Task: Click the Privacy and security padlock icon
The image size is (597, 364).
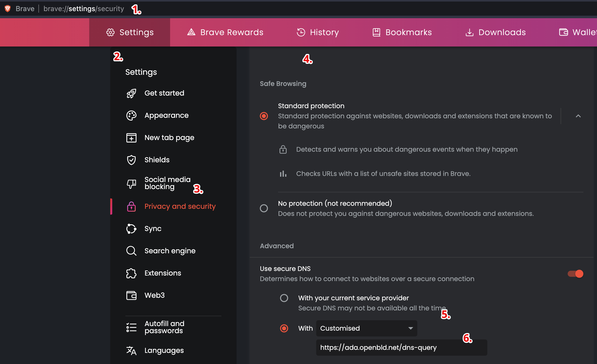Action: [131, 207]
